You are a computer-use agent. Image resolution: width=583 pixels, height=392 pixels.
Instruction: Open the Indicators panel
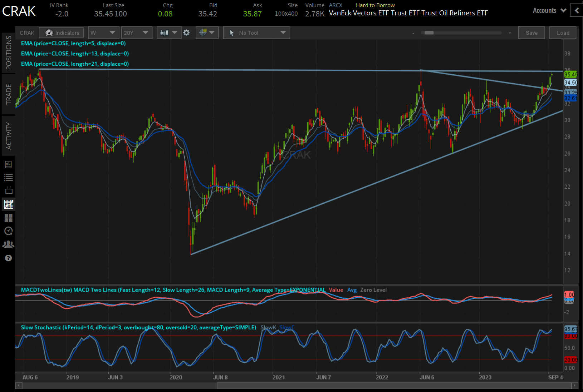click(x=61, y=33)
